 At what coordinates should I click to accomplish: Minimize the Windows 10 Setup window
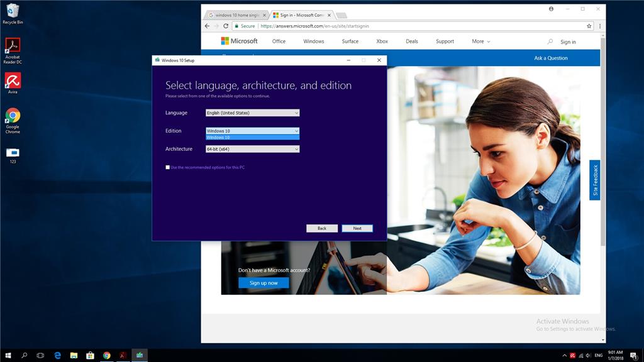tap(348, 60)
